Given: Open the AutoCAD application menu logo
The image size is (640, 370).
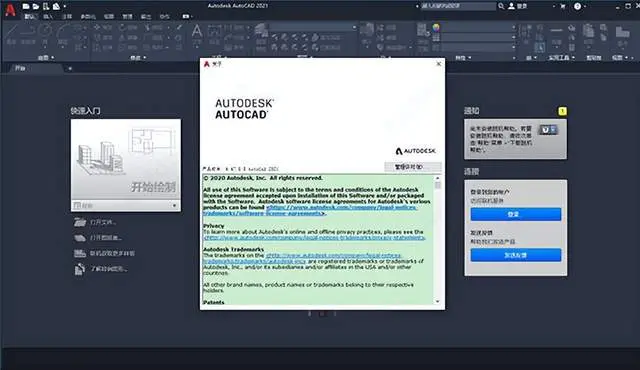Looking at the screenshot, I should point(10,10).
